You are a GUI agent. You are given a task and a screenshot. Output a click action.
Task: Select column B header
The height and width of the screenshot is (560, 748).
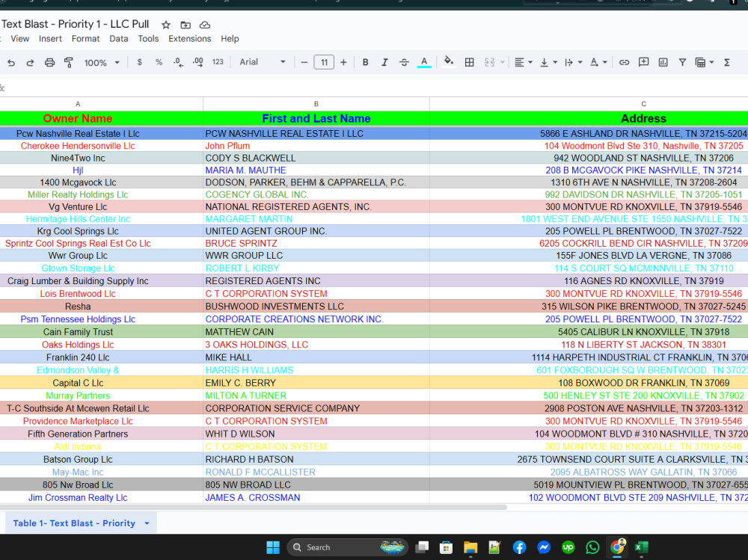pos(316,104)
